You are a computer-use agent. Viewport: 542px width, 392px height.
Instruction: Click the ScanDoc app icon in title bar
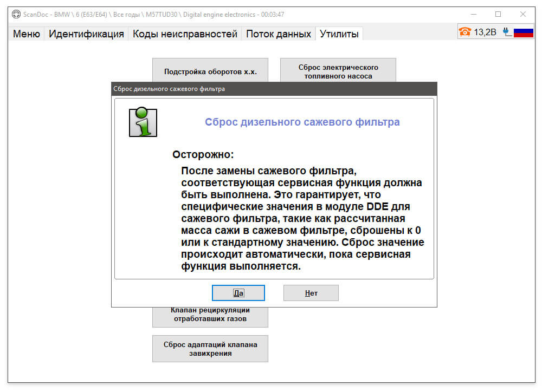click(x=16, y=15)
